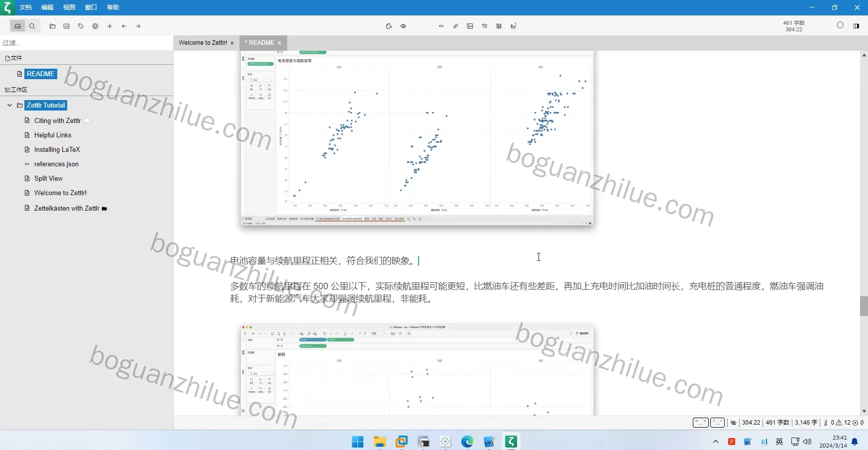Click scrollbar down arrow in editor
The image size is (868, 450).
pyautogui.click(x=864, y=411)
